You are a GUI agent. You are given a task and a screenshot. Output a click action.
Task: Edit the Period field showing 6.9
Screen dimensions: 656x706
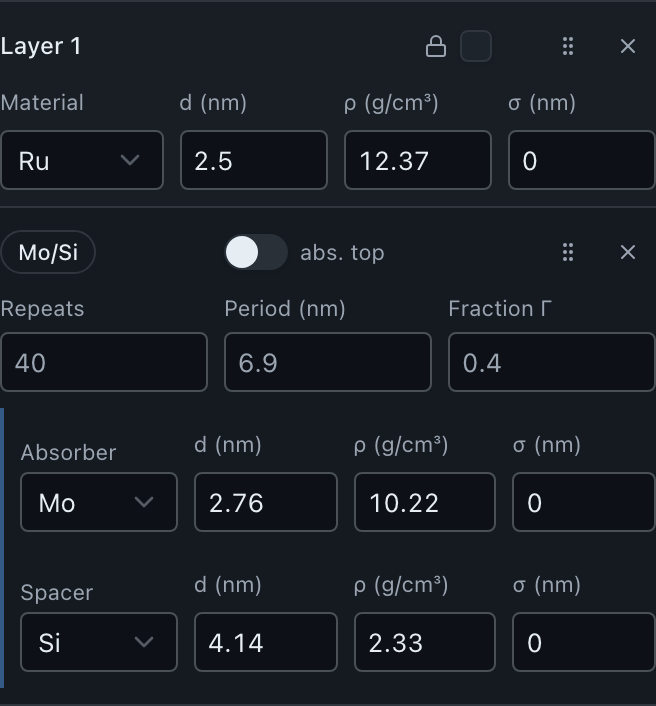328,362
